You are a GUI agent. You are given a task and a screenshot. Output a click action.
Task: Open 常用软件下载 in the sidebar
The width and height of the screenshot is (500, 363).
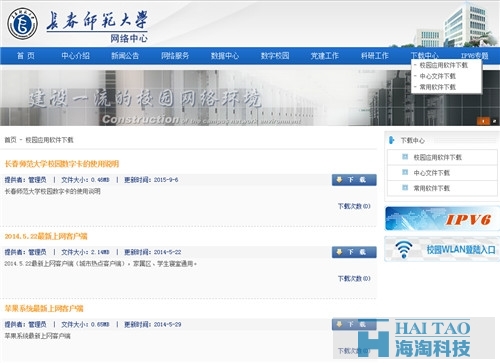[x=432, y=188]
